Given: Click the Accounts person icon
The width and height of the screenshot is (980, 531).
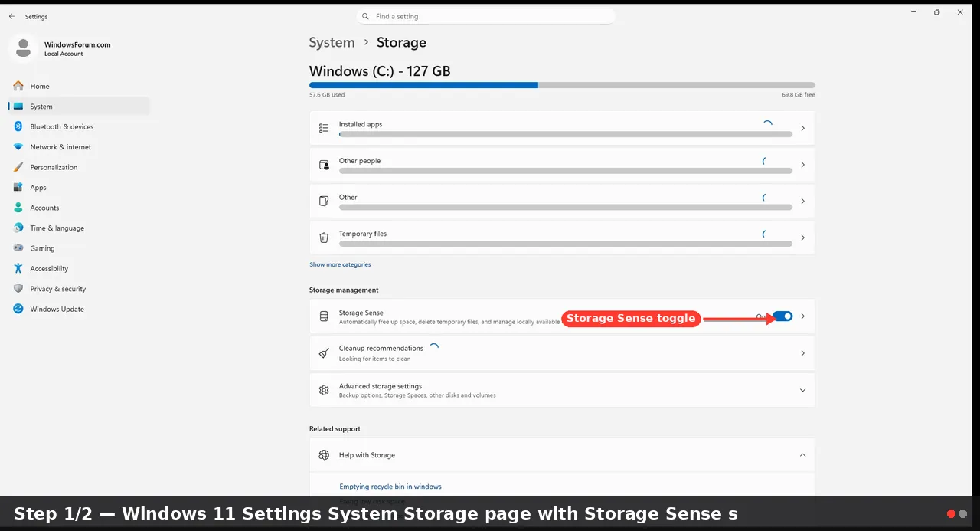Looking at the screenshot, I should [x=18, y=208].
